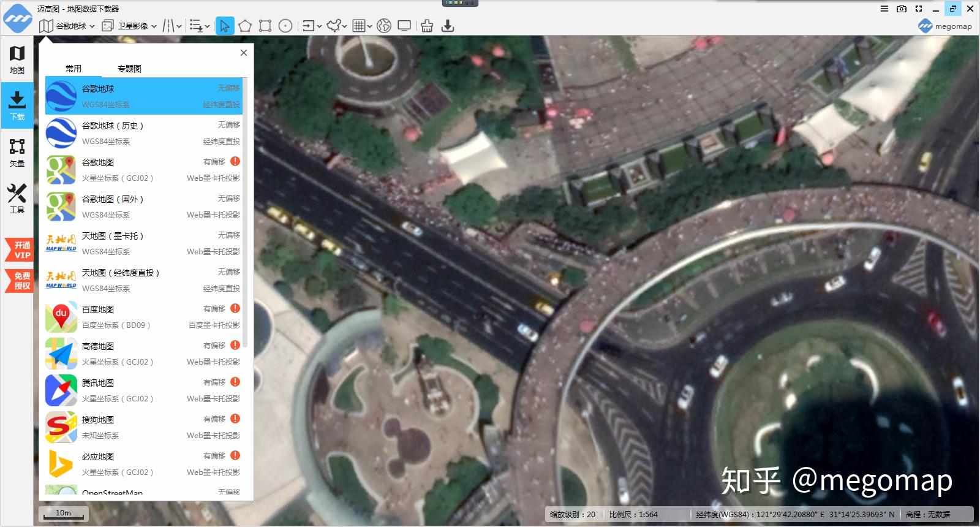Activate the arrow pointer tool
This screenshot has height=527, width=980.
tap(225, 26)
